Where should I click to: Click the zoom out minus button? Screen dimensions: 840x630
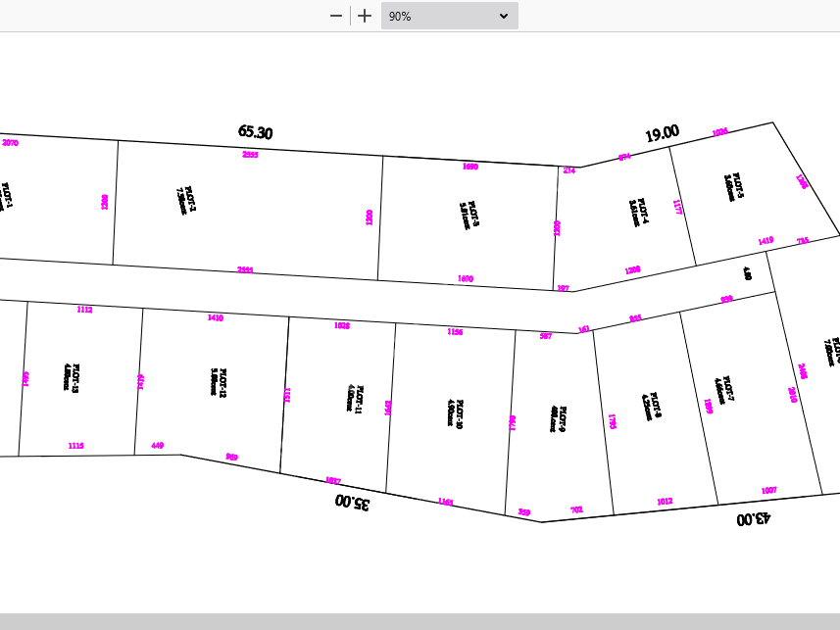pos(336,16)
